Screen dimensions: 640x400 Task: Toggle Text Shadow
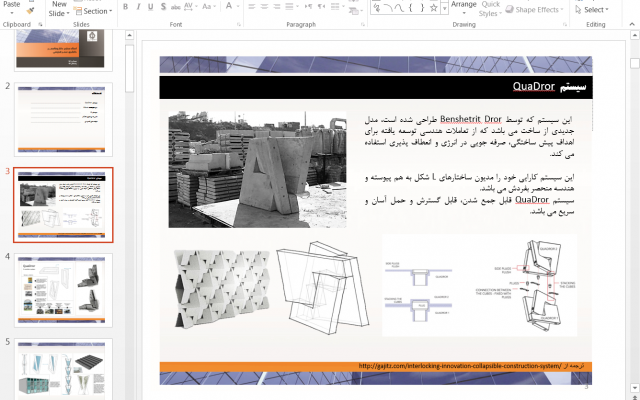(x=163, y=7)
